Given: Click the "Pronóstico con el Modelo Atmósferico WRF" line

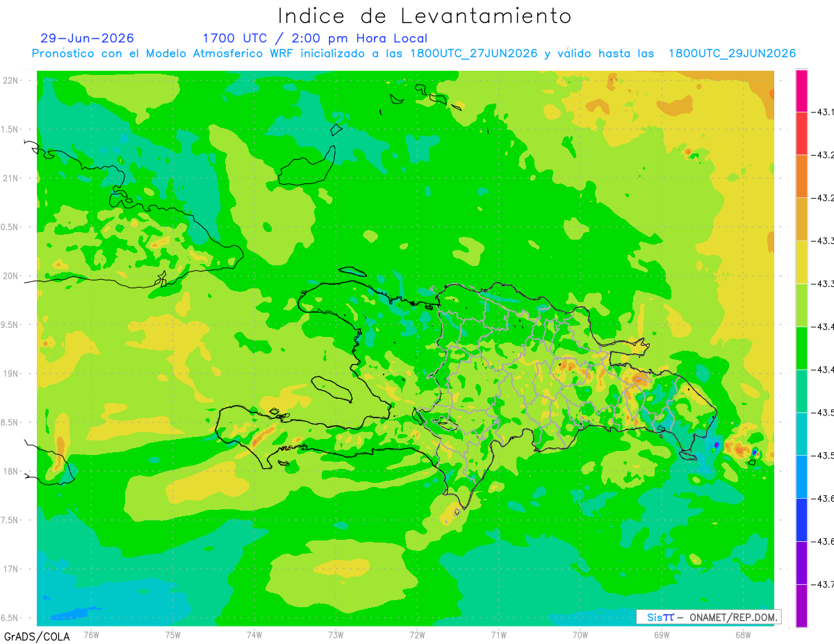Looking at the screenshot, I should tap(414, 53).
